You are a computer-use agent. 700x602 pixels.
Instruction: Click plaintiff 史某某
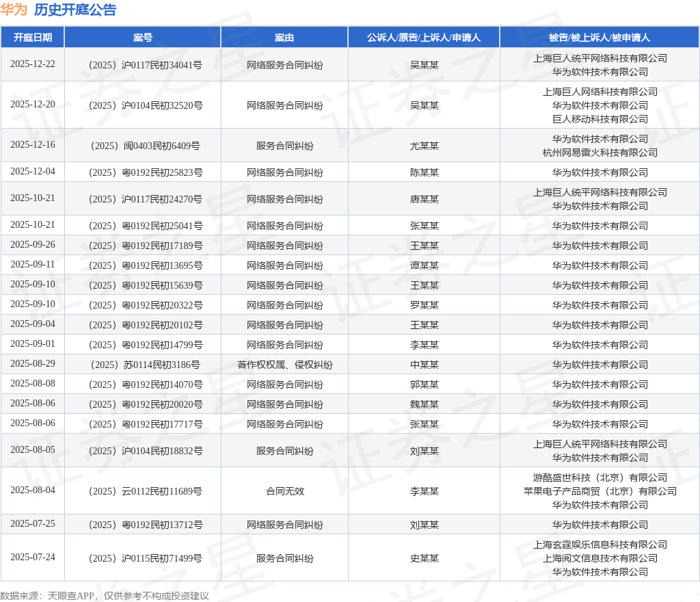point(424,558)
